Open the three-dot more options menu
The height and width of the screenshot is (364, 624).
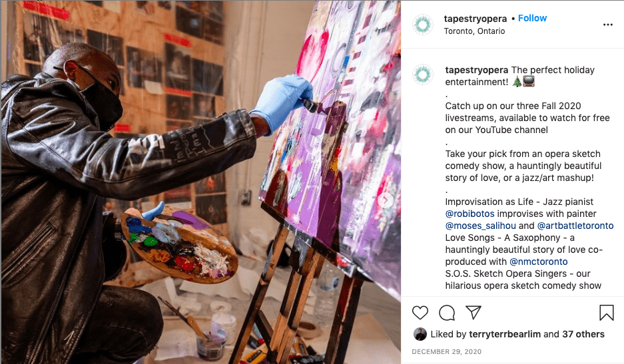pos(607,25)
